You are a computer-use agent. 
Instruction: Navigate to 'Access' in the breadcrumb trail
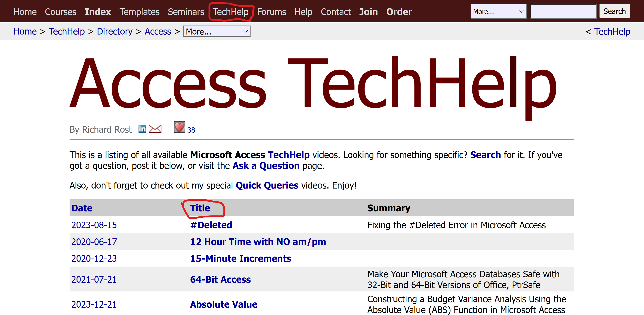click(x=158, y=31)
